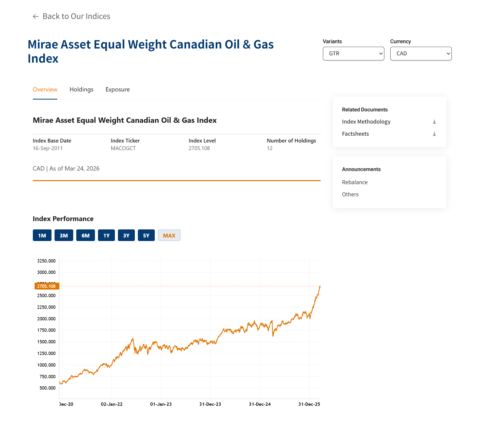Show 5Y index performance
This screenshot has width=504, height=430.
146,235
